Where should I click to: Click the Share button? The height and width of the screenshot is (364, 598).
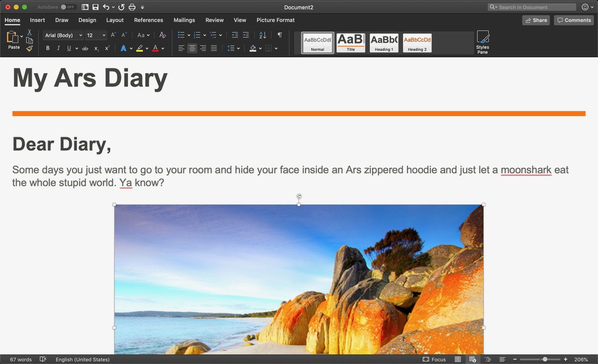point(536,20)
